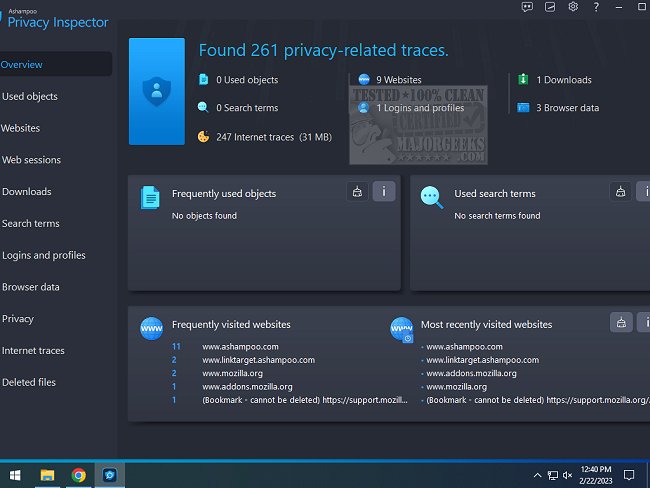Click '9 Websites' summary link
Image resolution: width=650 pixels, height=488 pixels.
[x=399, y=80]
